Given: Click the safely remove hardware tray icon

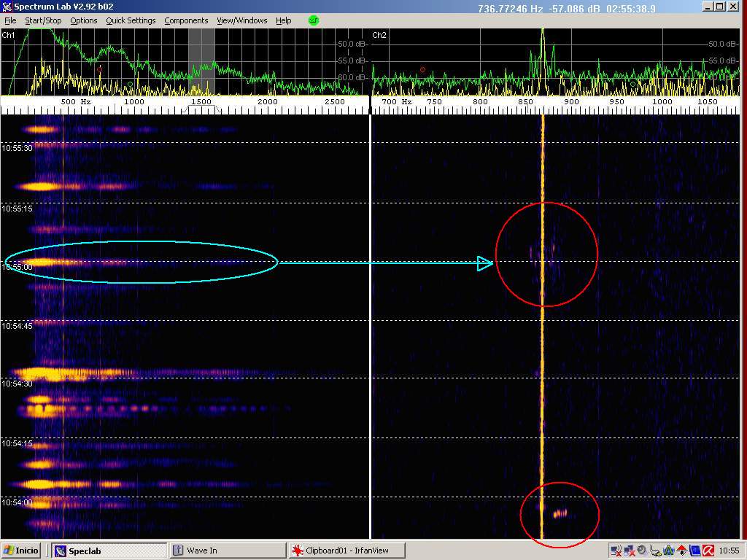Looking at the screenshot, I should (x=656, y=551).
